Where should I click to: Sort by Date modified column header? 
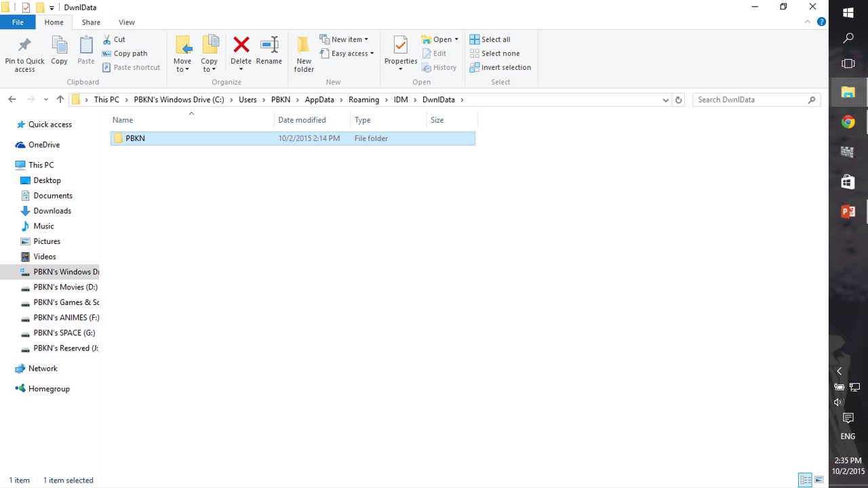[x=302, y=120]
